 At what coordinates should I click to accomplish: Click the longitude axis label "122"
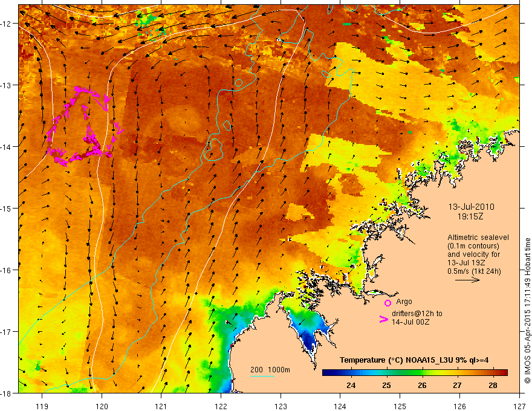[221, 406]
